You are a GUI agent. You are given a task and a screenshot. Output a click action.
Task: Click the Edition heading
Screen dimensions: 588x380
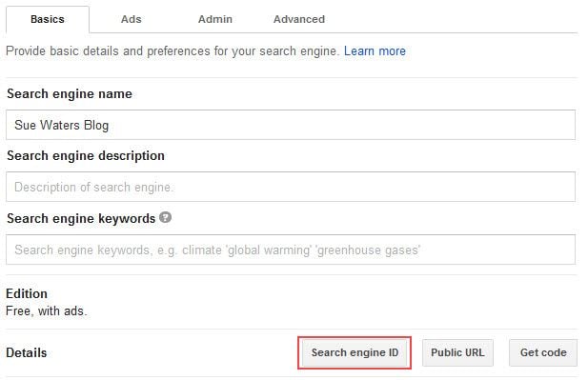27,293
